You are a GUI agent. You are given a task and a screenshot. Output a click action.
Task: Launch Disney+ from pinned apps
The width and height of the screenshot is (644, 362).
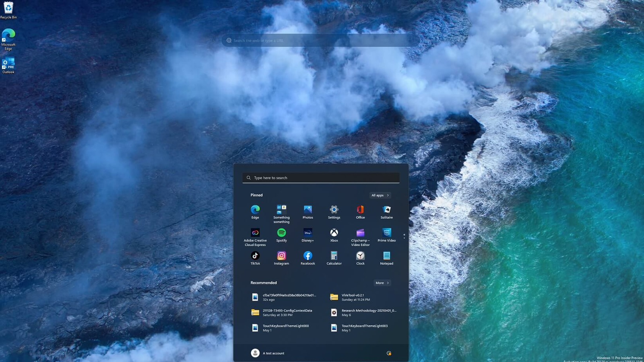(308, 235)
